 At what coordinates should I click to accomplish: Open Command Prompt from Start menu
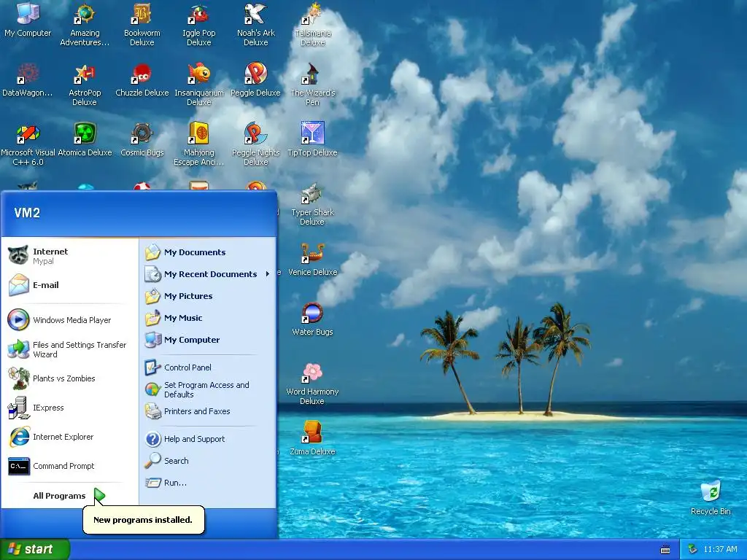click(x=69, y=466)
